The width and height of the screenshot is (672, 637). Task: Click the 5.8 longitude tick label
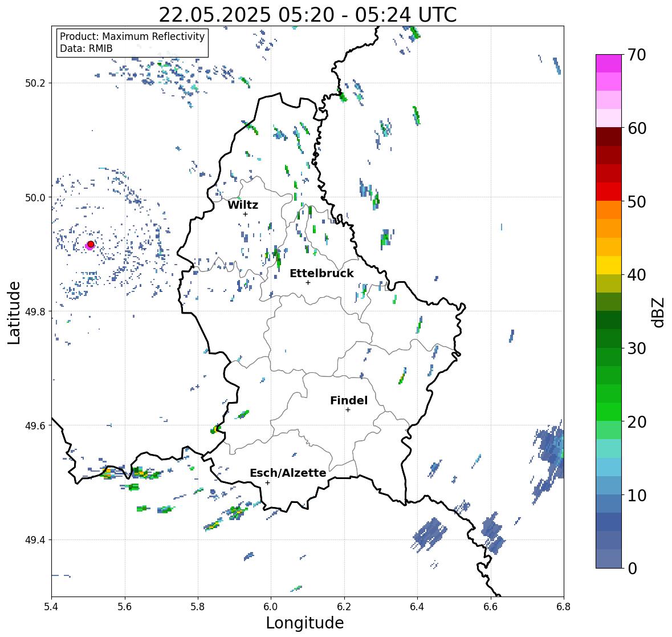[x=198, y=607]
